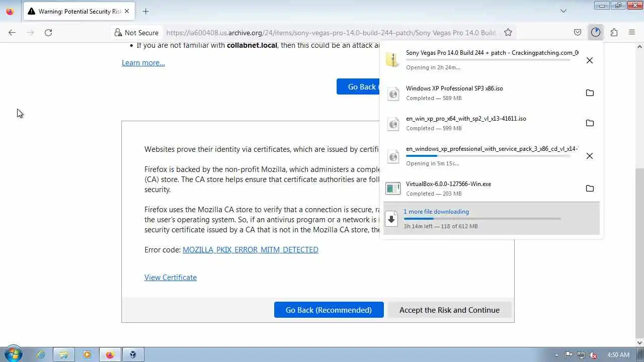The height and width of the screenshot is (362, 644).
Task: Open the Windows Start button
Action: click(13, 354)
